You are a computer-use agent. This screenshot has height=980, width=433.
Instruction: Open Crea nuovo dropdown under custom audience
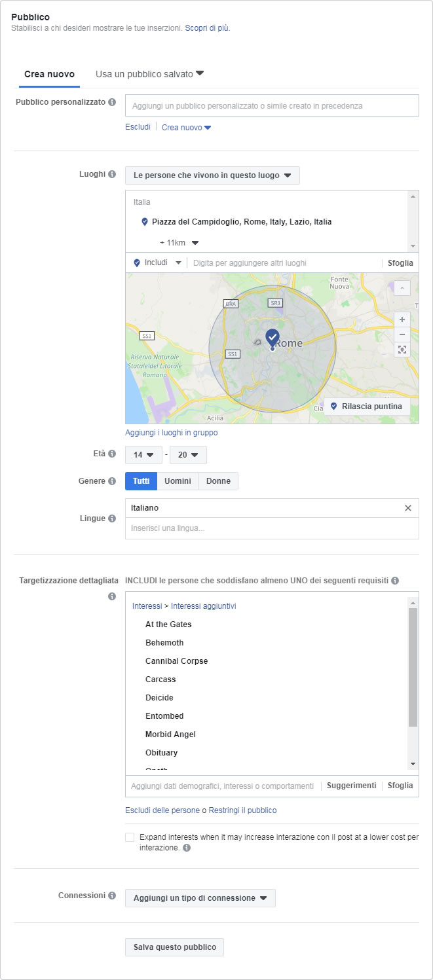187,128
